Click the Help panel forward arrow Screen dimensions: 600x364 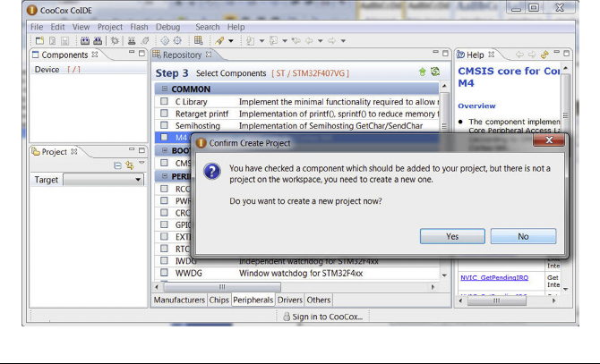coord(532,55)
